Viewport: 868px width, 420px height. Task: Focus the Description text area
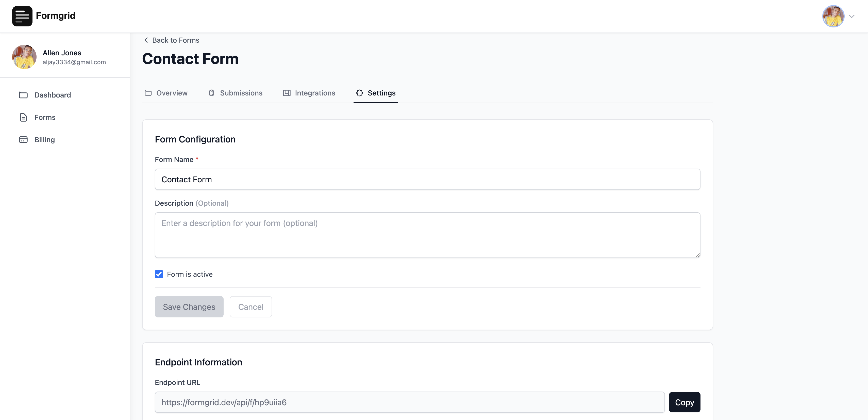(427, 235)
